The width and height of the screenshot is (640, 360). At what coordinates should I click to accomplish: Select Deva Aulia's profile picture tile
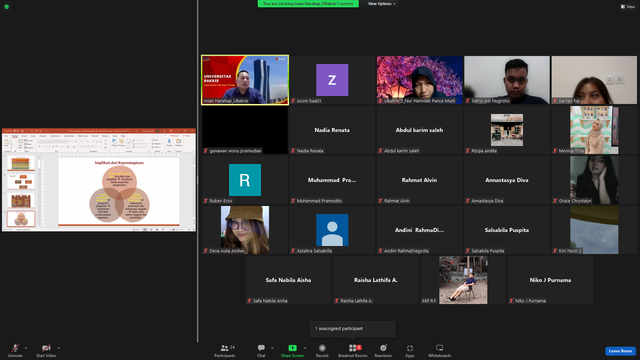click(245, 230)
